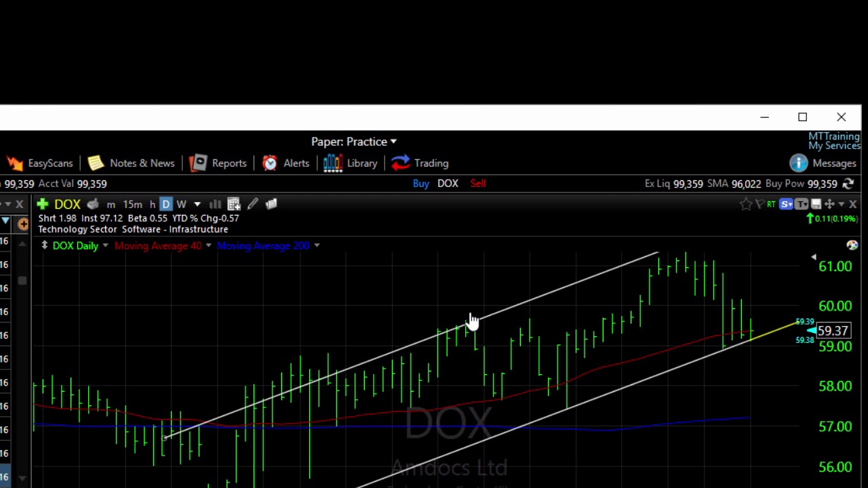The image size is (868, 488).
Task: Click the Messages info icon
Action: tap(798, 163)
